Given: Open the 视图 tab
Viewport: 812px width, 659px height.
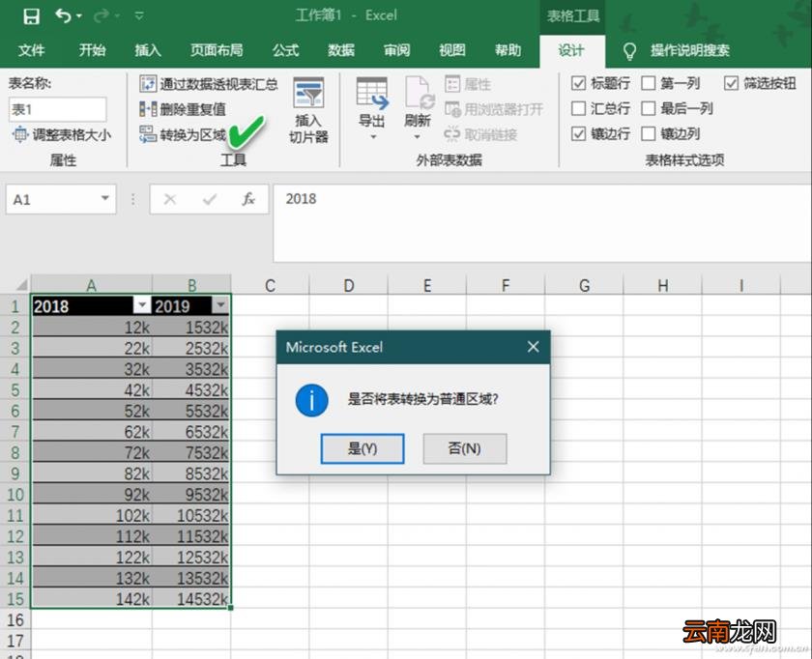Looking at the screenshot, I should (x=452, y=50).
